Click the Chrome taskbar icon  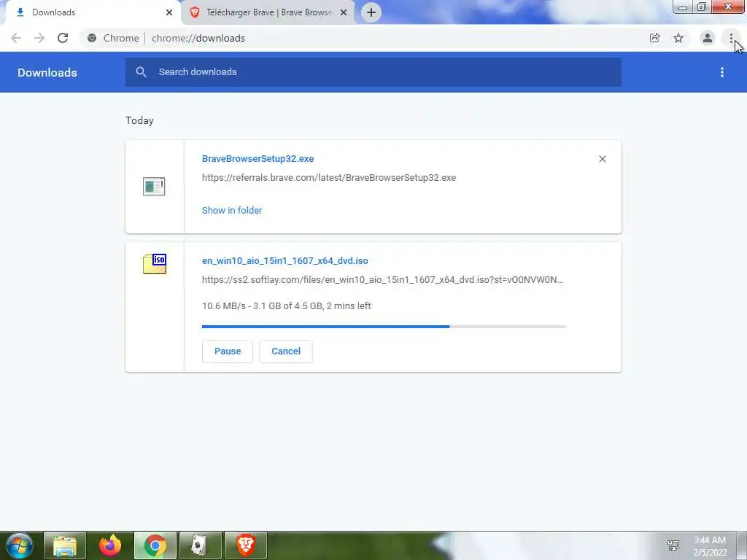click(155, 545)
